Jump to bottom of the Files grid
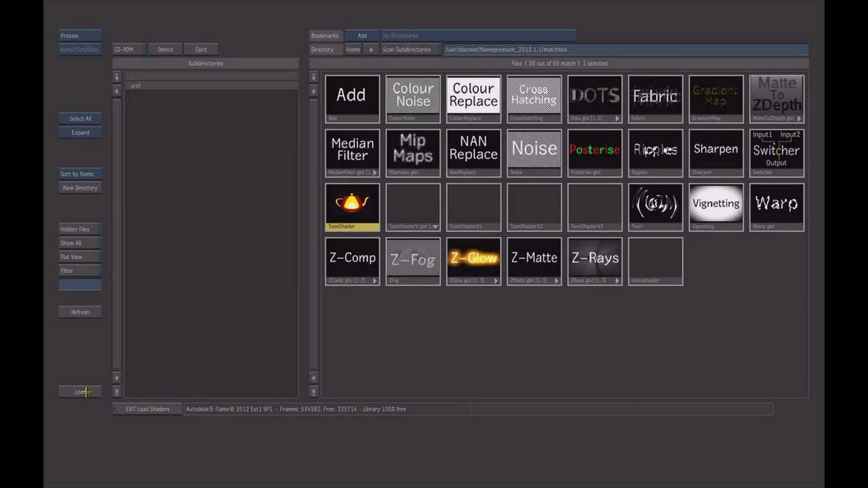Viewport: 868px width, 488px height. tap(313, 392)
